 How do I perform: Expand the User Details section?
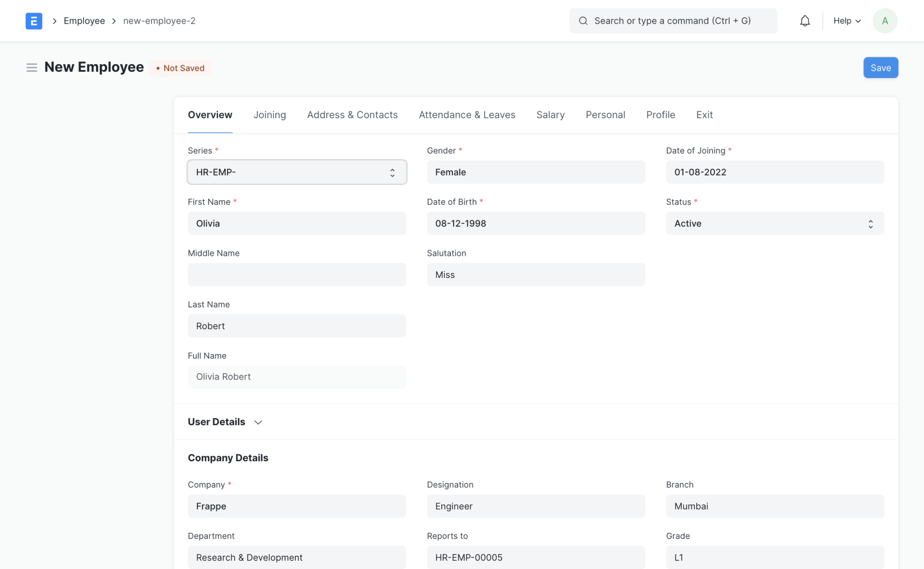click(x=225, y=422)
